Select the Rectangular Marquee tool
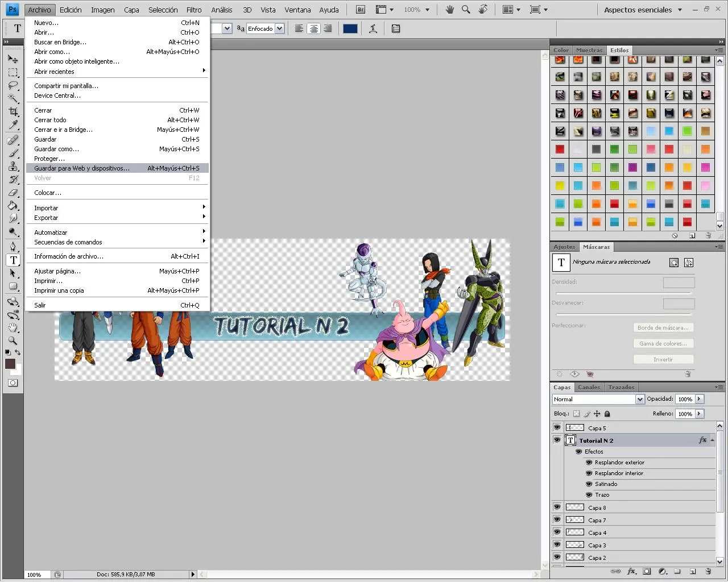Image resolution: width=728 pixels, height=582 pixels. (13, 72)
